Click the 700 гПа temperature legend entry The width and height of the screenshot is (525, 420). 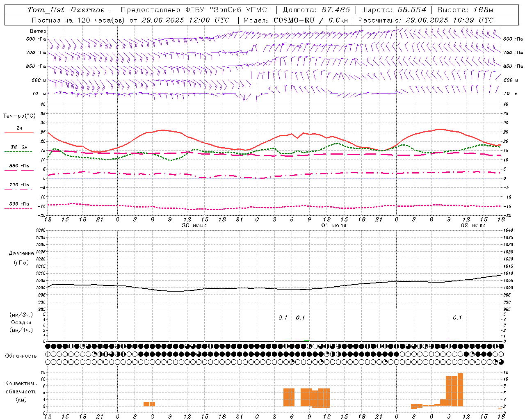point(19,185)
